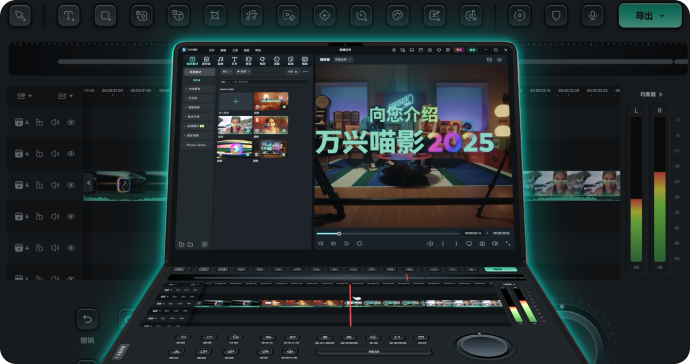The width and height of the screenshot is (690, 364).
Task: Click the volume speaker icon under preview
Action: (495, 243)
